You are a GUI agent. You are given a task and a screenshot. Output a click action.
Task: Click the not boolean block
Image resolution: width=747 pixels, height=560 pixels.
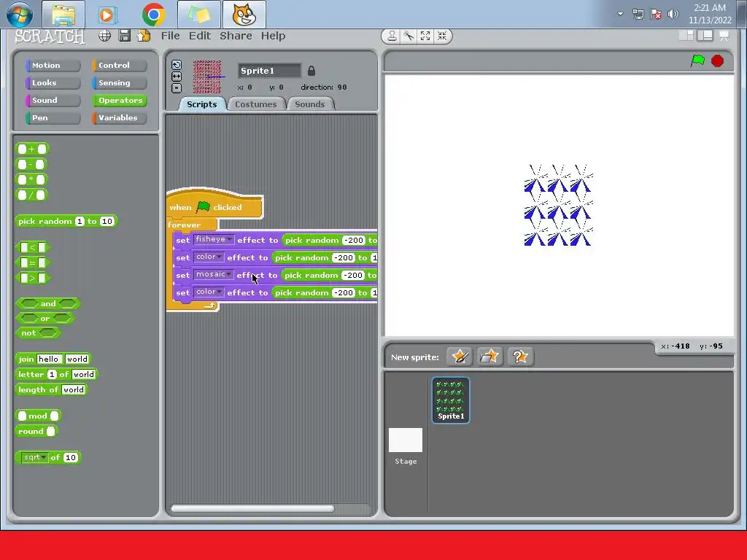tap(38, 332)
